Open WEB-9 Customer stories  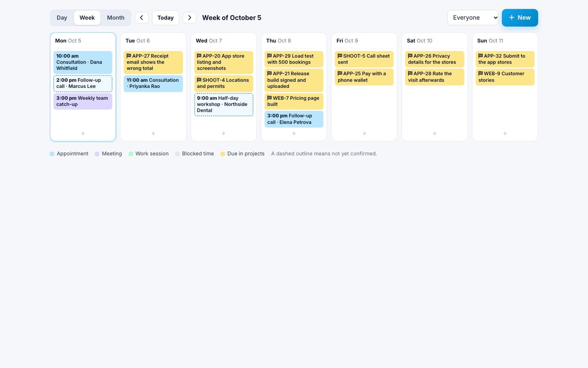tap(505, 77)
